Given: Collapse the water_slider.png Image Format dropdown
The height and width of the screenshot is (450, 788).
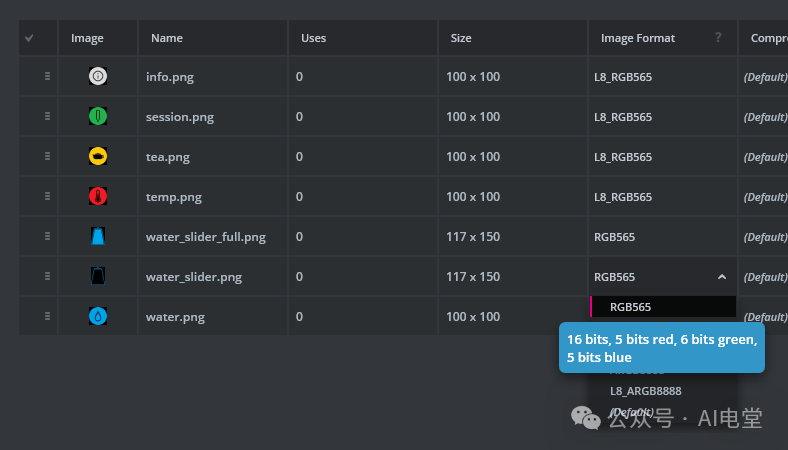Looking at the screenshot, I should coord(722,277).
